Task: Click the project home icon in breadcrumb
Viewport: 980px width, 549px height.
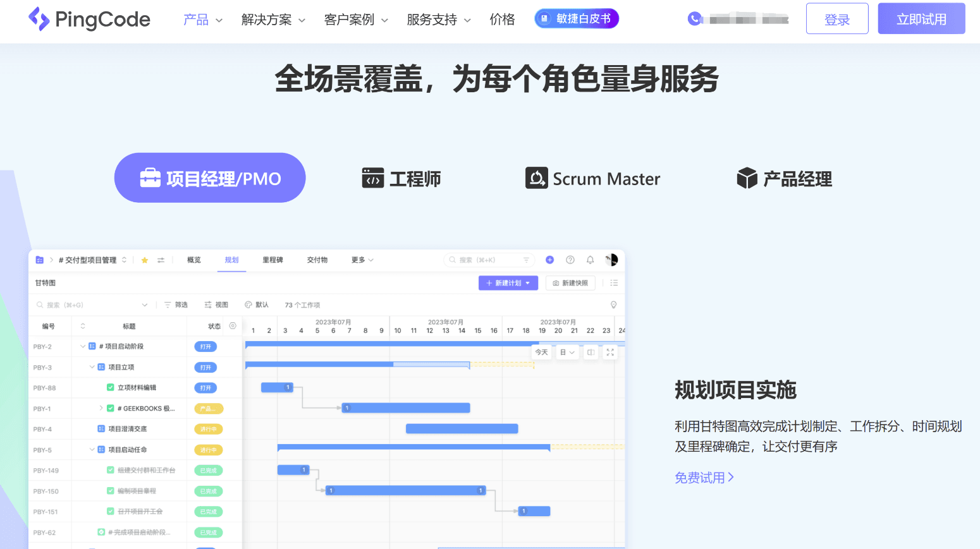Action: pos(40,260)
